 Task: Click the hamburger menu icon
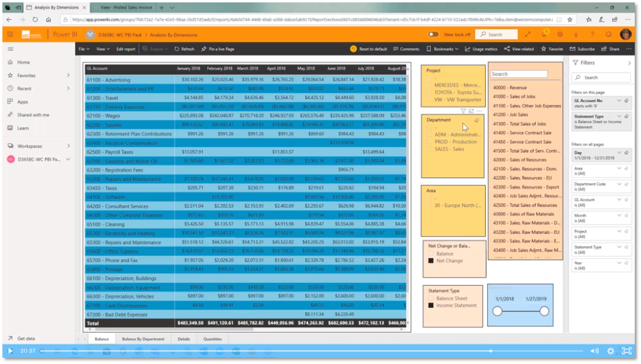click(10, 49)
